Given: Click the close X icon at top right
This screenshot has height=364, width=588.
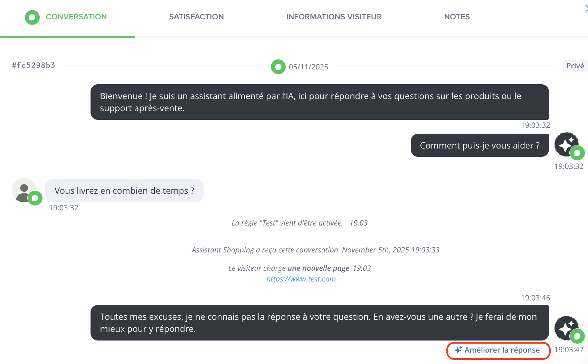Looking at the screenshot, I should pyautogui.click(x=586, y=9).
